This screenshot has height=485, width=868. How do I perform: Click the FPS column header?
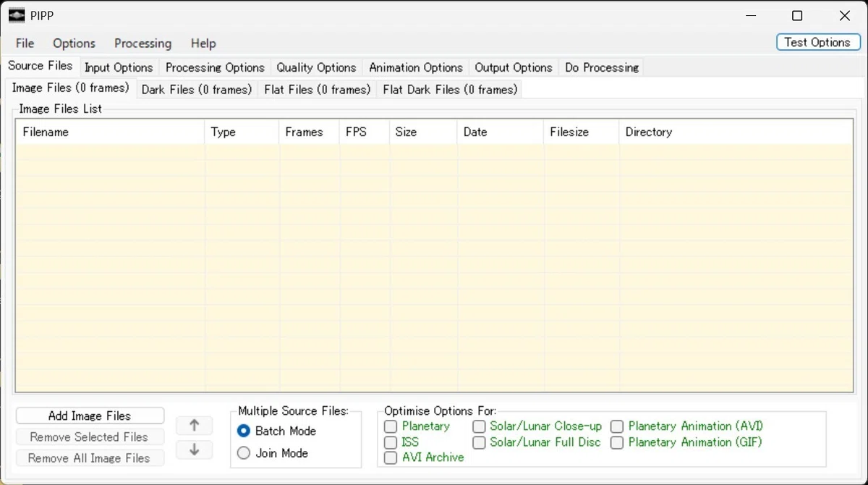[364, 132]
